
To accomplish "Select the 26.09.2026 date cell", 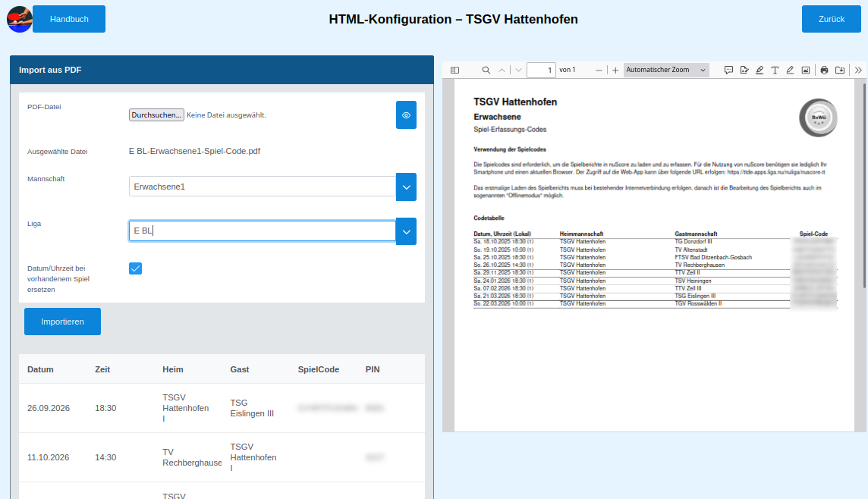I will click(x=49, y=408).
